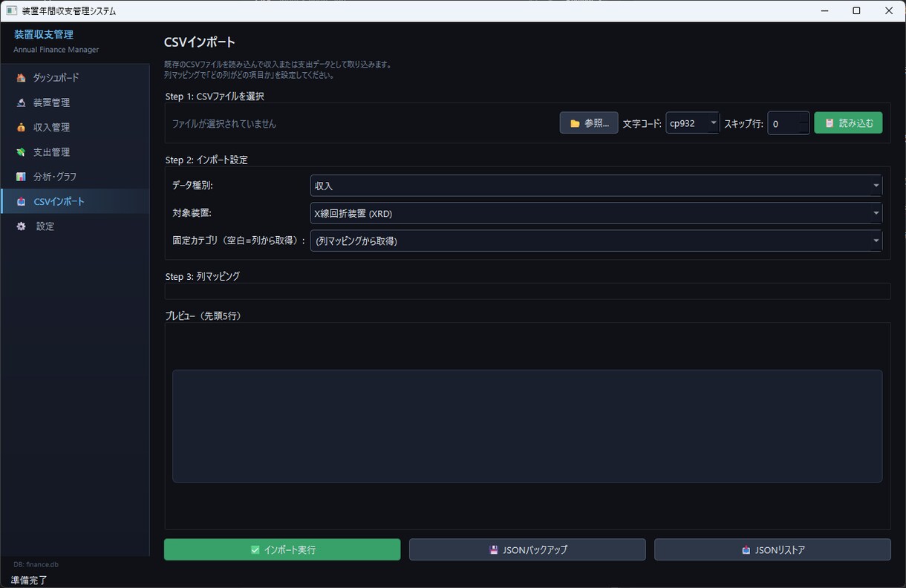Screen dimensions: 906x588
Task: Click the empty preview table area
Action: (527, 426)
